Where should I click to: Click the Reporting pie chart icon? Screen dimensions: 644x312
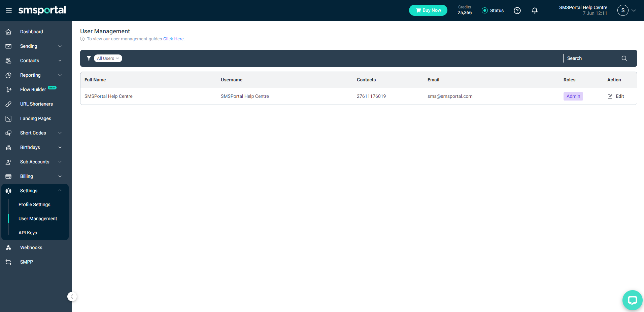8,75
